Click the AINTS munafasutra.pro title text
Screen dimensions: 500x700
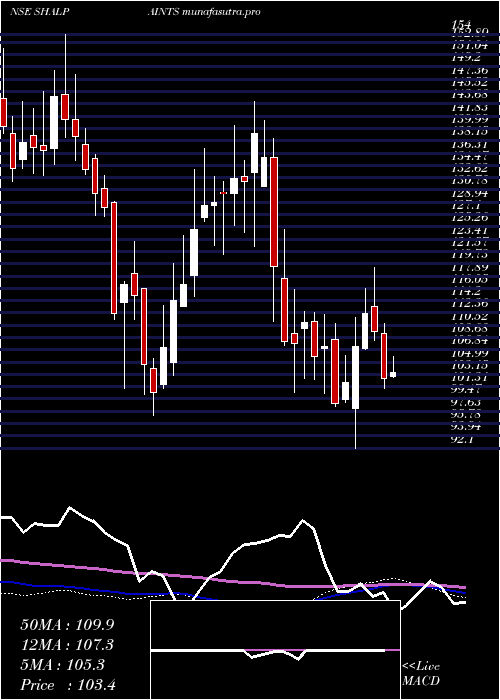[x=204, y=12]
